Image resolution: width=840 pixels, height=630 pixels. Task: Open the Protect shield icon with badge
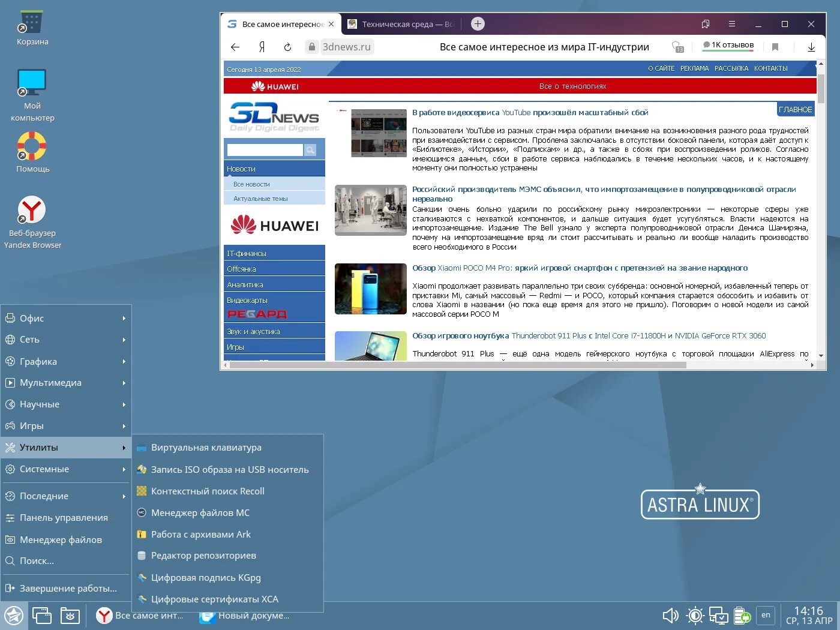677,47
